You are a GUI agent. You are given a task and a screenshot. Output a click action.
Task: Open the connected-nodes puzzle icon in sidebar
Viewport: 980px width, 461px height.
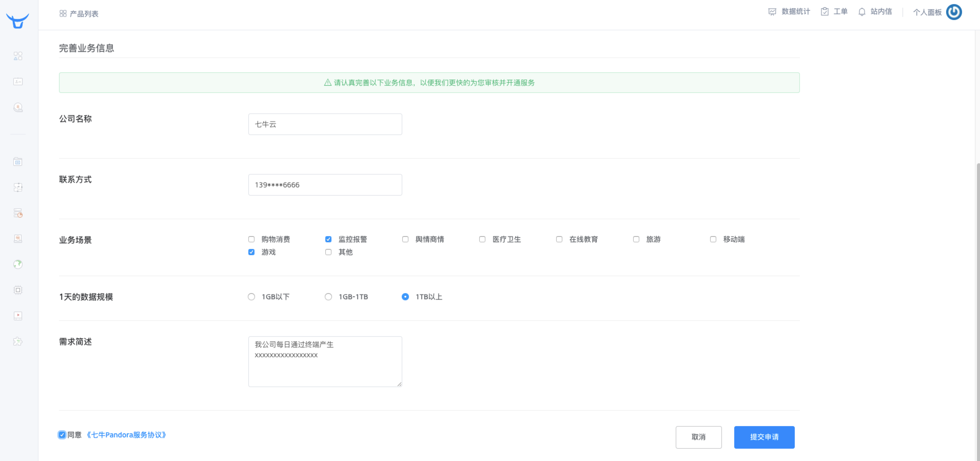(x=18, y=187)
